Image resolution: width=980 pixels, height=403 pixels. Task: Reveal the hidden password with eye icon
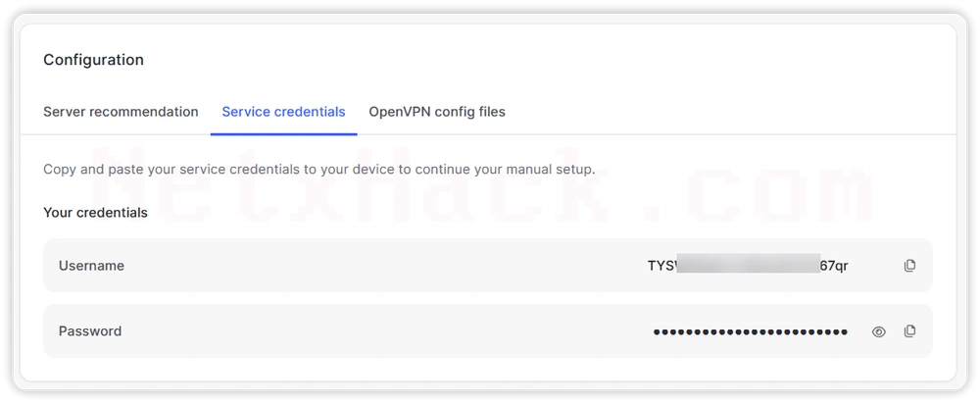[x=879, y=331]
